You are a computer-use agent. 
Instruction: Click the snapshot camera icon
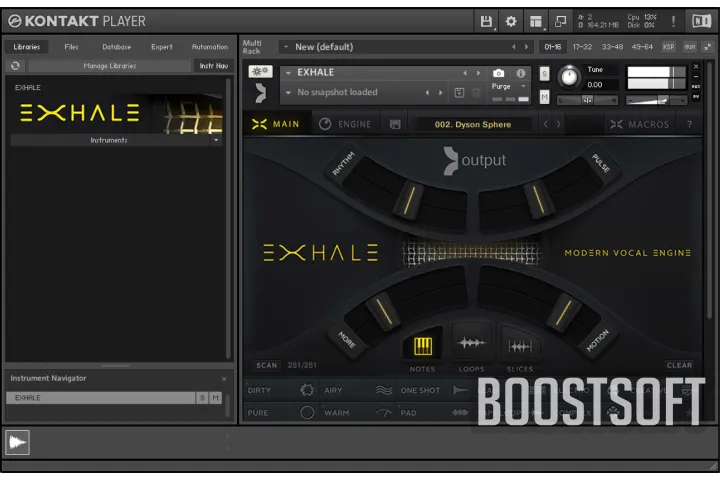coord(498,73)
